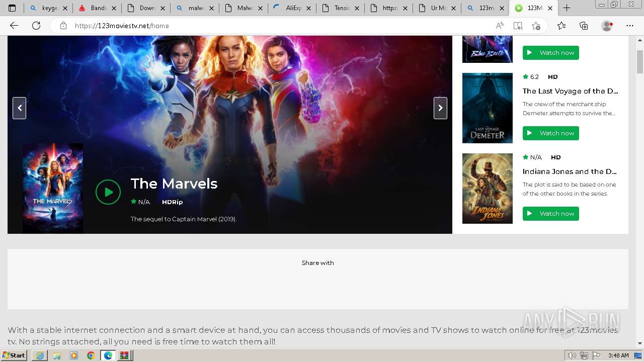Open the Settings and more menu
The height and width of the screenshot is (362, 644).
630,26
